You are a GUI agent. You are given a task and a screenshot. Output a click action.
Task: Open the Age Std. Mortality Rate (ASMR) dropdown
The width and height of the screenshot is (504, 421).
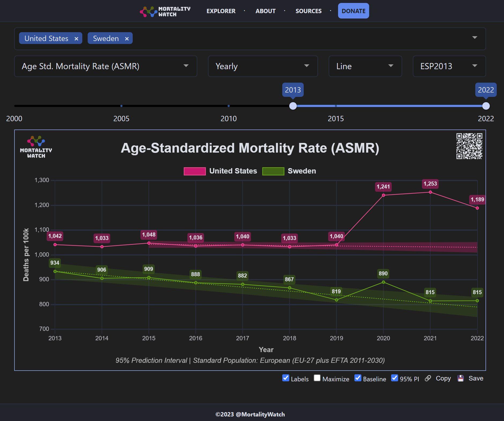(x=106, y=66)
